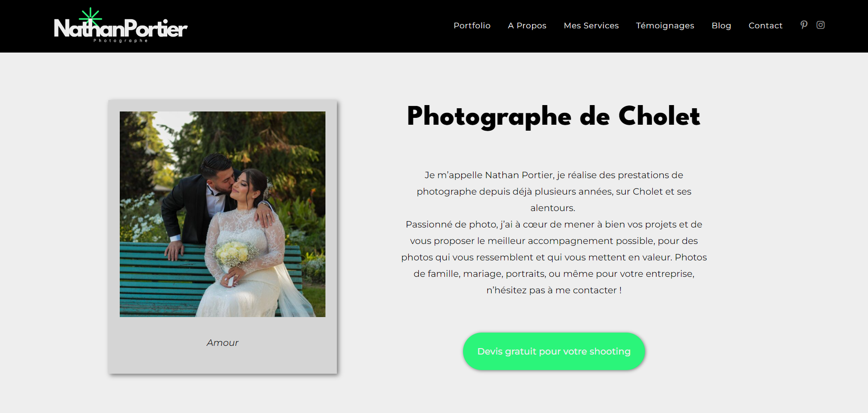Click the Photographe de Cholet heading
Image resolution: width=868 pixels, height=413 pixels.
pos(554,116)
